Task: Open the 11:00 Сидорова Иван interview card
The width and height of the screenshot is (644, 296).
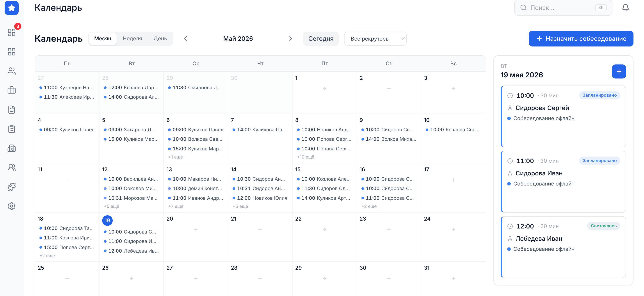Action: [x=563, y=182]
